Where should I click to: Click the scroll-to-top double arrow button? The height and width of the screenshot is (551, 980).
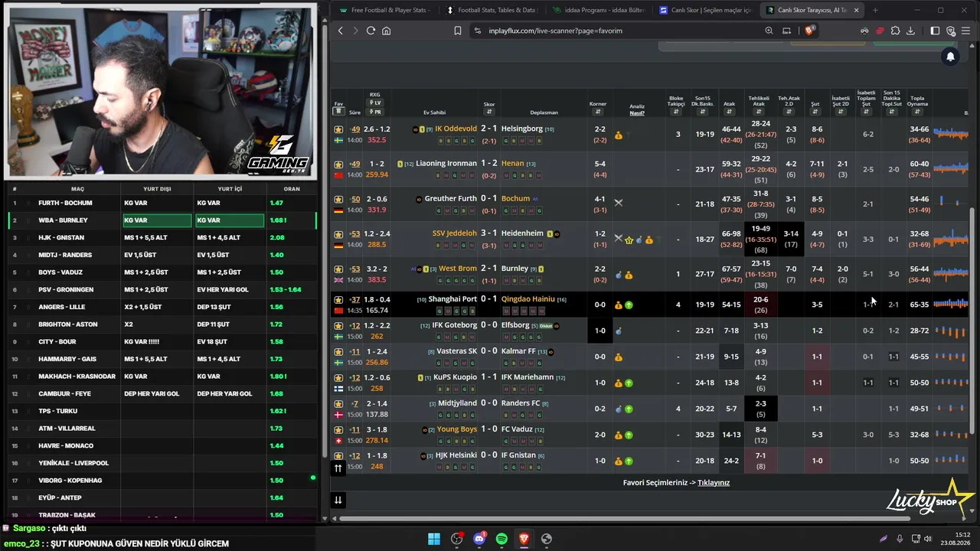tap(338, 468)
